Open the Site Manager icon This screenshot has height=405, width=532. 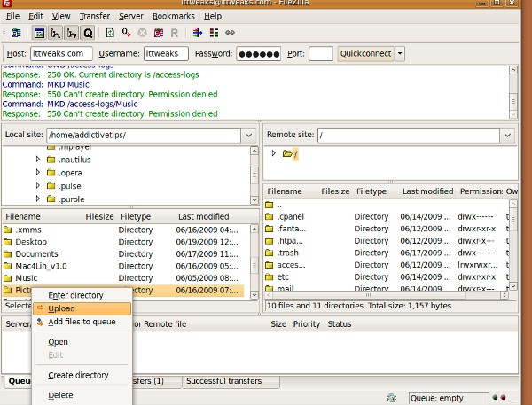[16, 33]
